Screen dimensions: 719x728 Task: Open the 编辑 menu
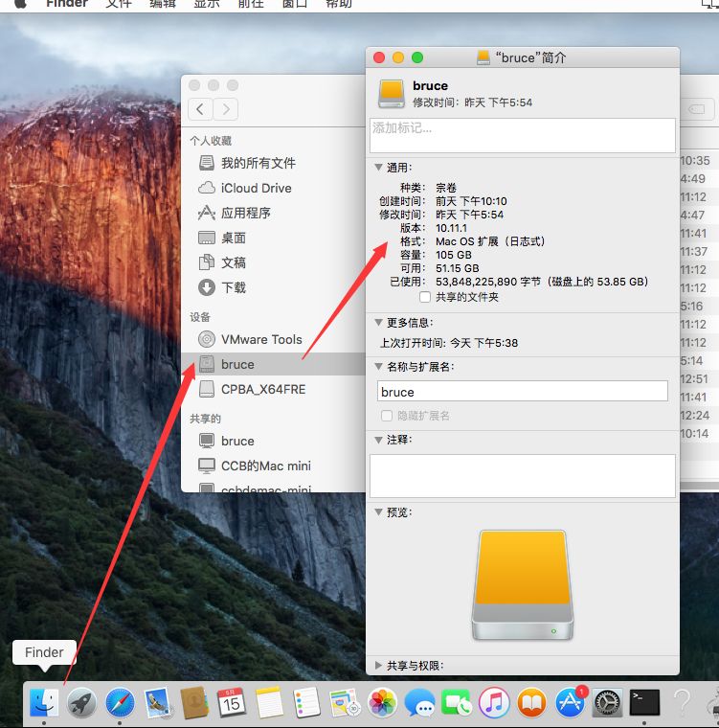pyautogui.click(x=163, y=4)
